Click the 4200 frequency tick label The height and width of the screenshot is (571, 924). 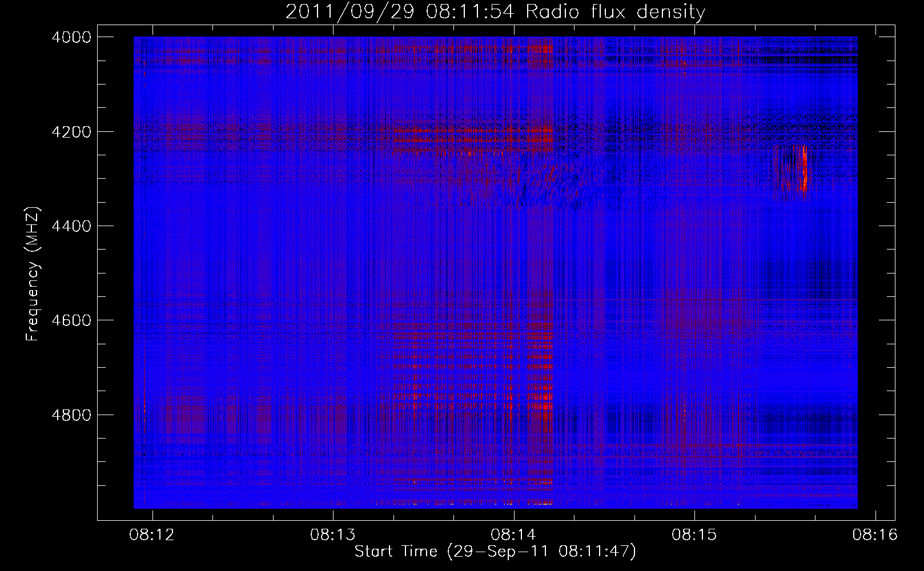click(x=71, y=132)
